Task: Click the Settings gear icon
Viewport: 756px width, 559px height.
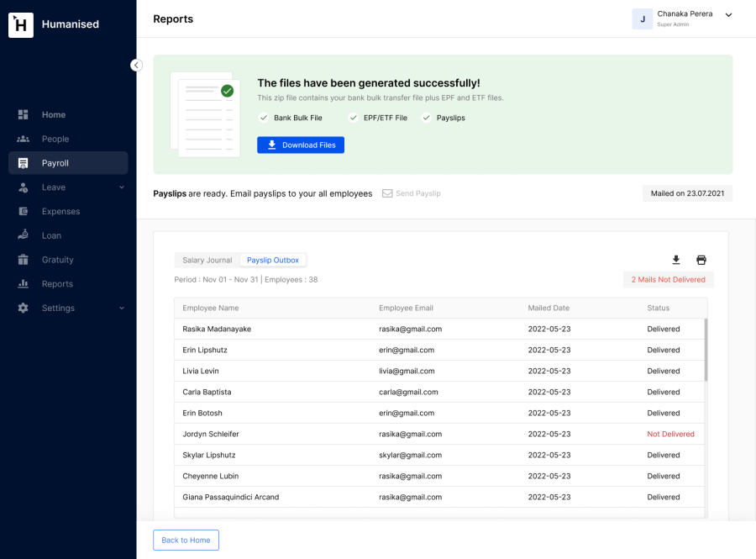Action: [x=24, y=308]
